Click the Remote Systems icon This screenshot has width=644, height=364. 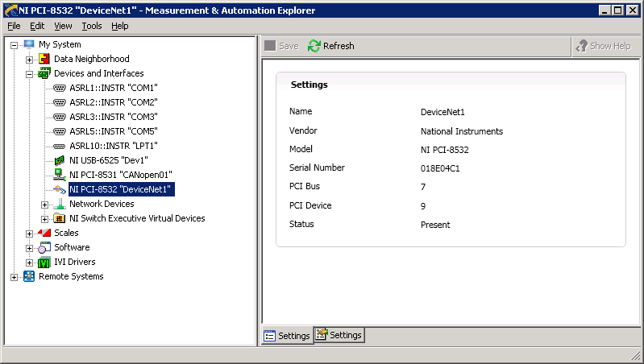(x=30, y=276)
